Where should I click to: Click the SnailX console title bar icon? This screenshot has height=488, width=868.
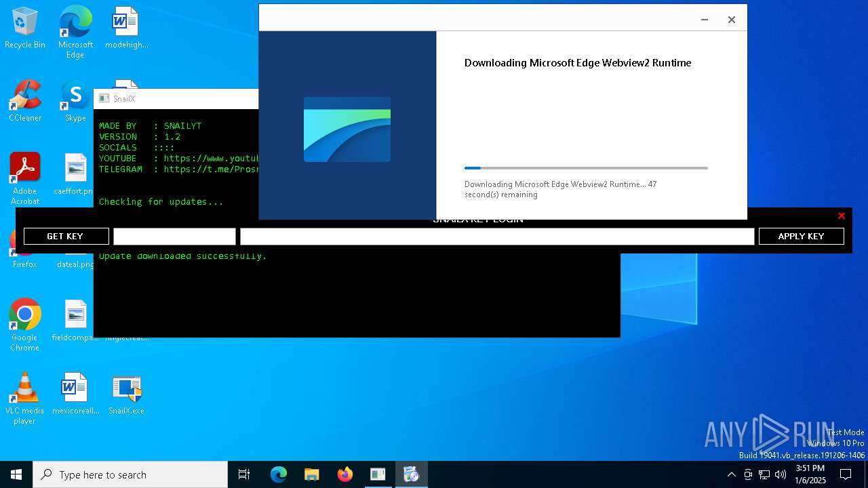(104, 99)
